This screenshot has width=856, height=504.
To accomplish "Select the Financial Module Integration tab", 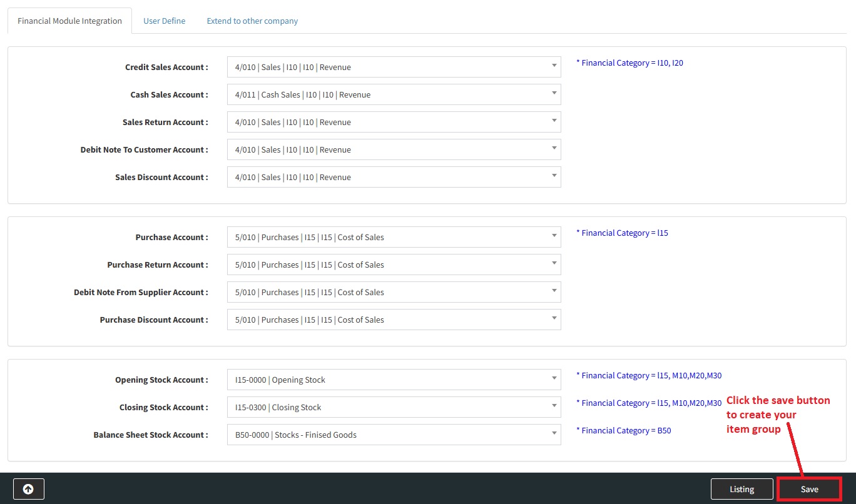I will (x=69, y=21).
